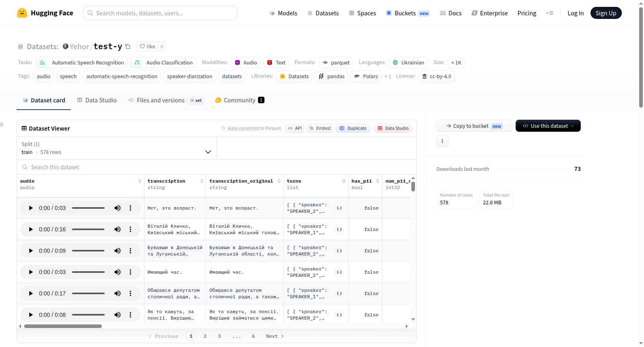Play the 0:17 Обирався депутатом audio

point(31,293)
